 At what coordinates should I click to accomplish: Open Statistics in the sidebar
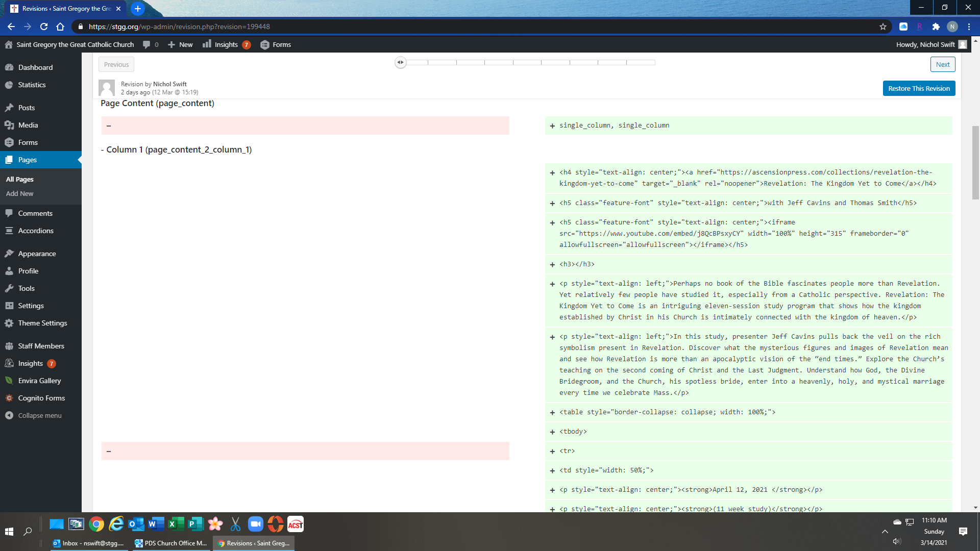coord(32,85)
